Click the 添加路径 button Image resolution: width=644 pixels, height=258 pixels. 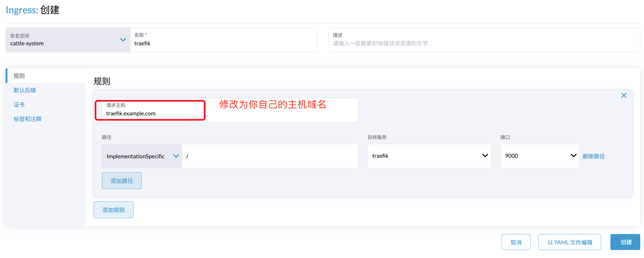[122, 181]
